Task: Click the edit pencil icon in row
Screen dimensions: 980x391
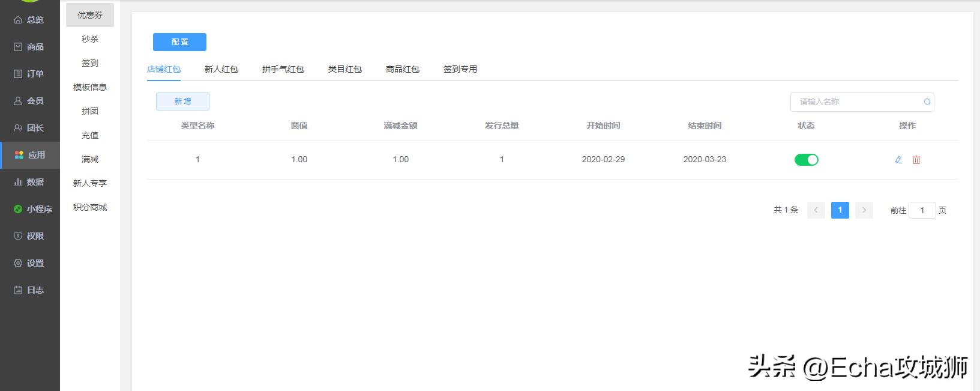Action: pyautogui.click(x=898, y=160)
